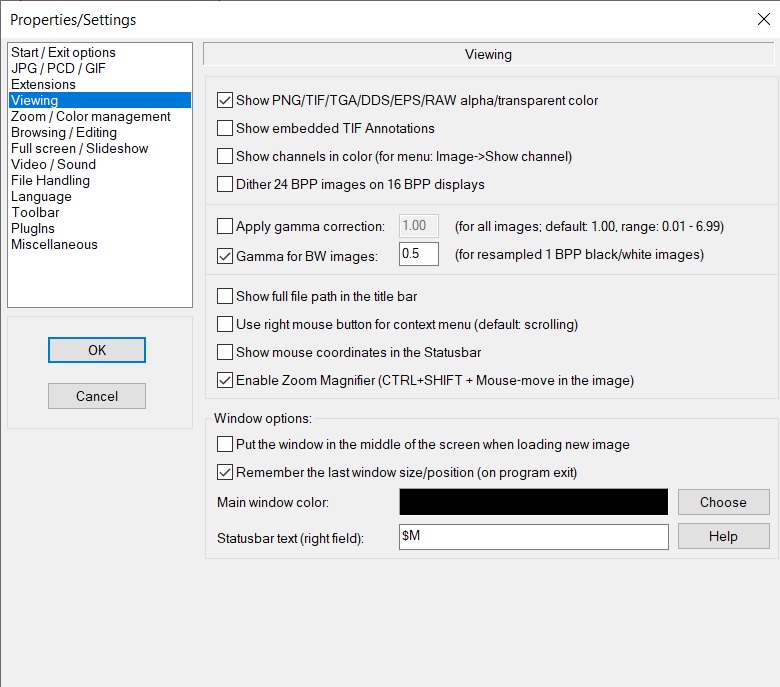Open Full screen / Slideshow settings
This screenshot has height=687, width=780.
(99, 148)
